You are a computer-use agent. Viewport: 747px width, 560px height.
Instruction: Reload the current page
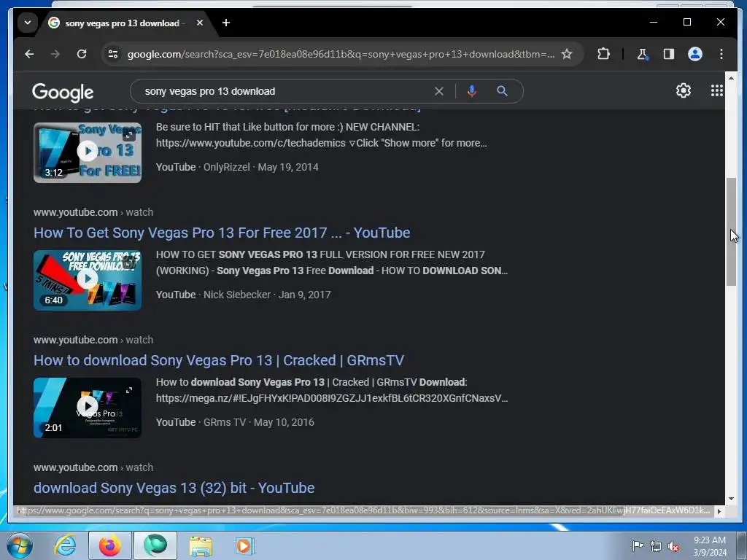(82, 54)
